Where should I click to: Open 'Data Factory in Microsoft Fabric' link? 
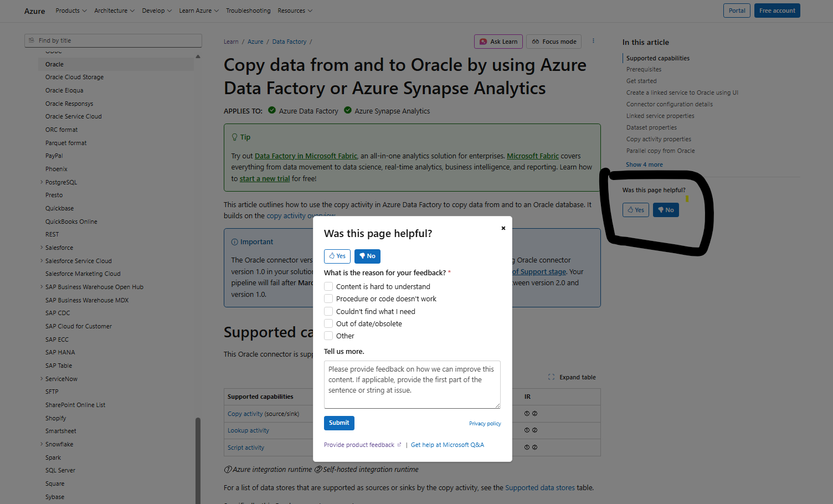[x=306, y=156]
